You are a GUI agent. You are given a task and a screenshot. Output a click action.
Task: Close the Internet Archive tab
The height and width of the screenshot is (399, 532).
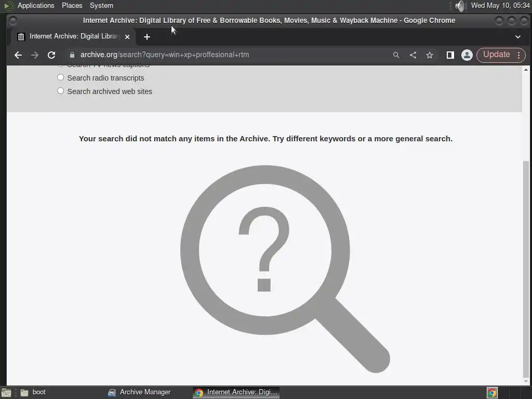click(127, 37)
